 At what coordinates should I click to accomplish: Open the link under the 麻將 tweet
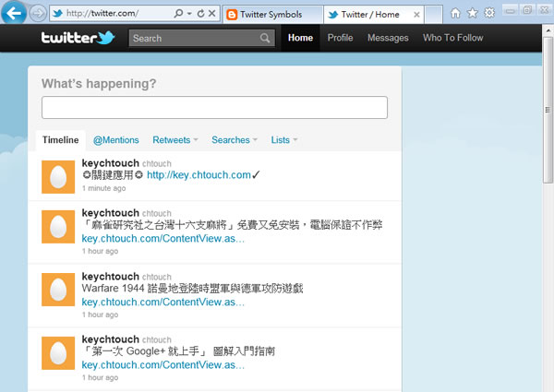pyautogui.click(x=163, y=239)
